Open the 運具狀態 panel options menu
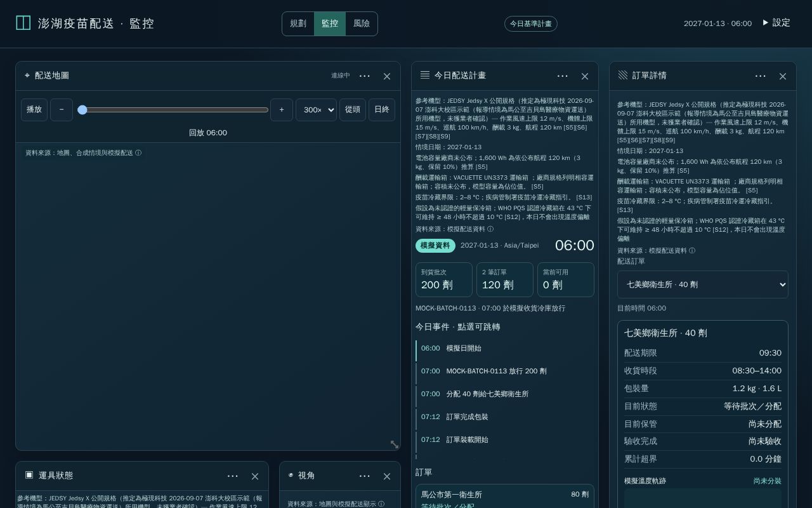Viewport: 812px width, 508px height. [233, 476]
